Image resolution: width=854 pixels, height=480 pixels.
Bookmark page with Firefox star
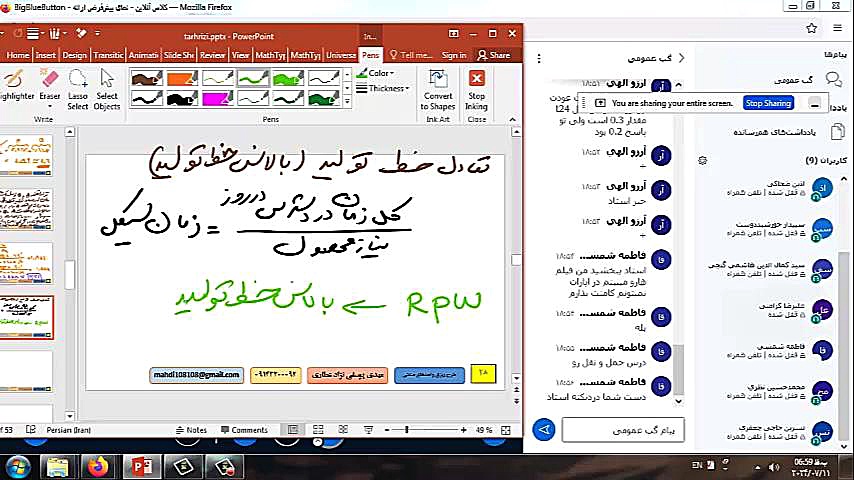pyautogui.click(x=812, y=28)
